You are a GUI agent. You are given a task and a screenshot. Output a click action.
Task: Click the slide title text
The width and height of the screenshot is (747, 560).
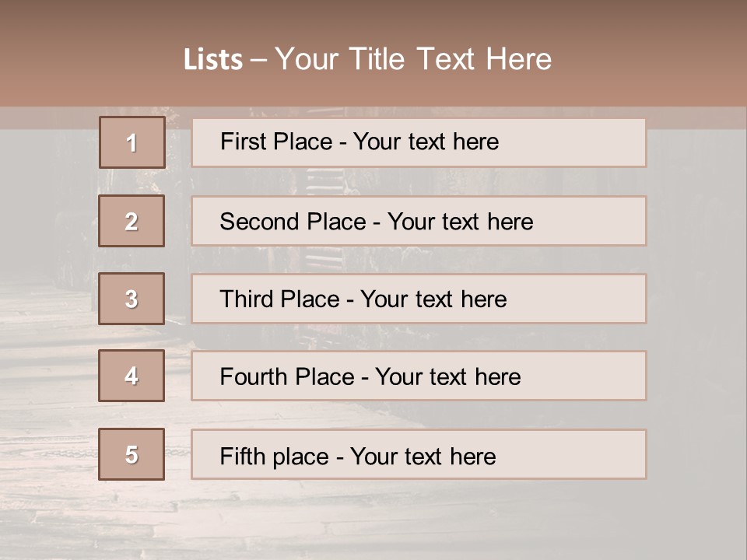click(x=368, y=59)
